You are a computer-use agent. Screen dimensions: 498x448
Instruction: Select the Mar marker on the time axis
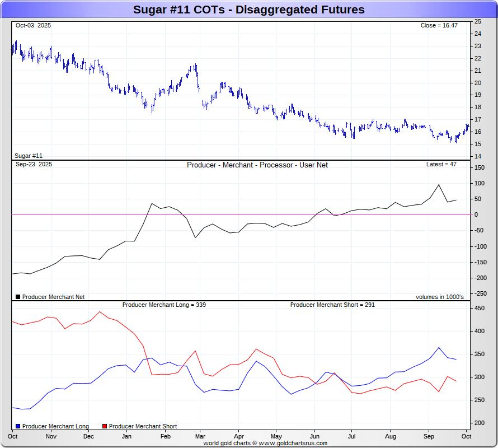tap(201, 436)
